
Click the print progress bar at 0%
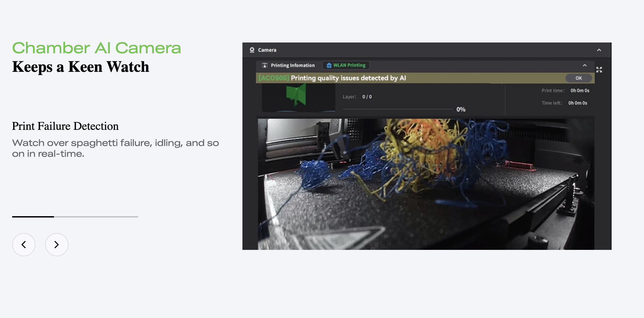click(397, 109)
